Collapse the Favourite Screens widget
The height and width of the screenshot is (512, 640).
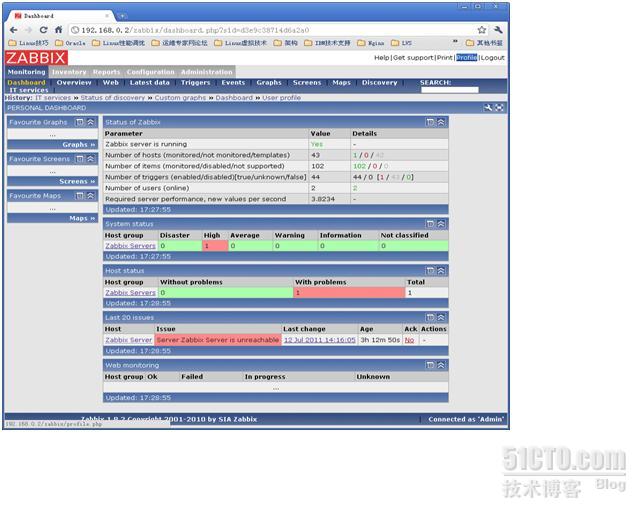(91, 159)
